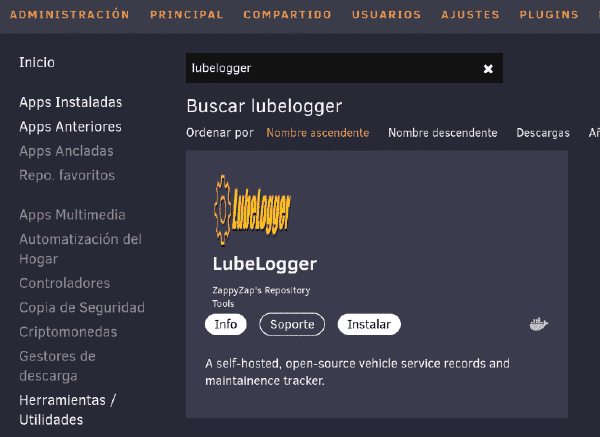Open Apps Anteriores in sidebar
Image resolution: width=600 pixels, height=437 pixels.
pyautogui.click(x=70, y=127)
